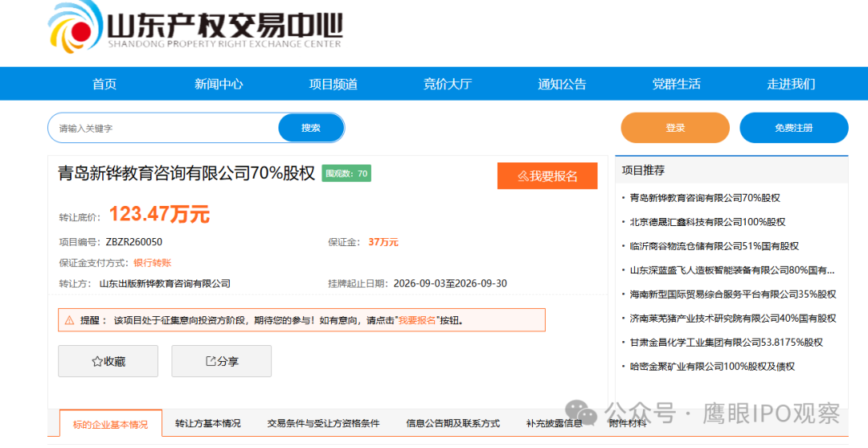Click the 银行转账 payment method text

coord(152,262)
